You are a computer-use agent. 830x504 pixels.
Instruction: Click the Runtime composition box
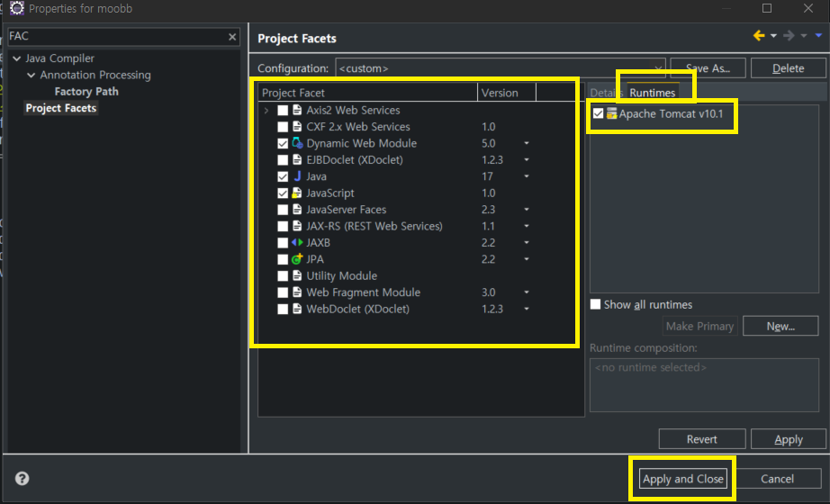pos(704,385)
